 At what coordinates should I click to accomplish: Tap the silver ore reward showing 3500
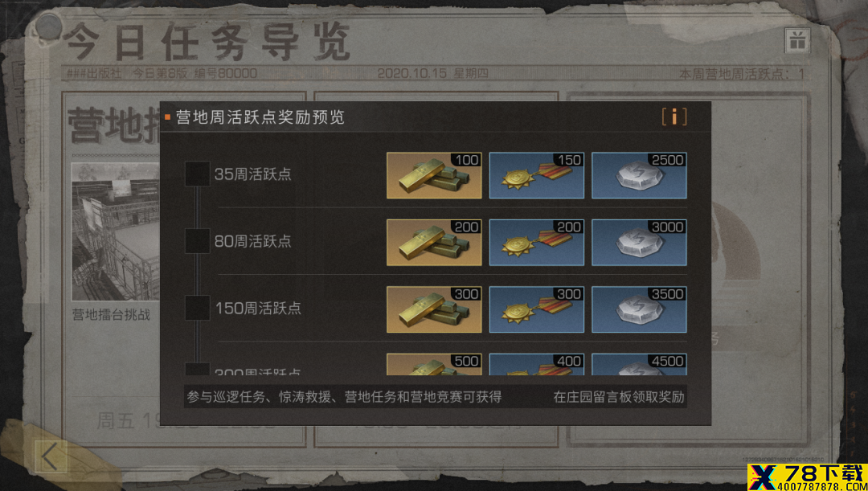pyautogui.click(x=639, y=309)
